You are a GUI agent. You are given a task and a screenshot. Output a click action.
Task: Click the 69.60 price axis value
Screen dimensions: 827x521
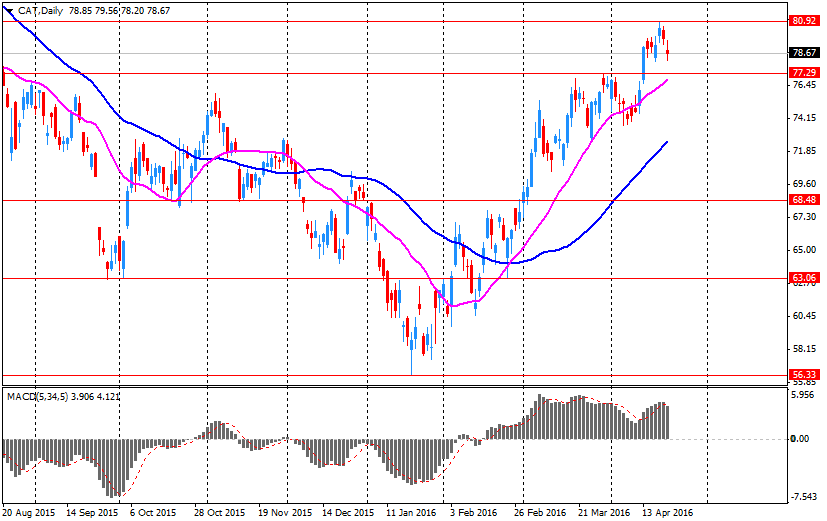pos(804,184)
